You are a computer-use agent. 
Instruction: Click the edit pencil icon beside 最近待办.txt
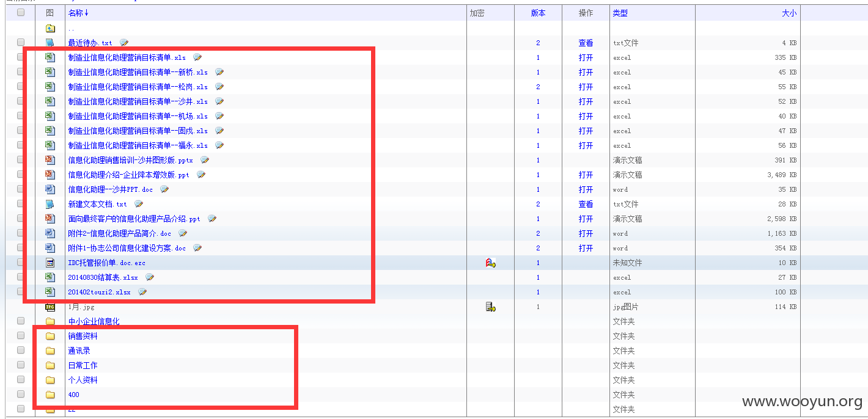click(124, 43)
